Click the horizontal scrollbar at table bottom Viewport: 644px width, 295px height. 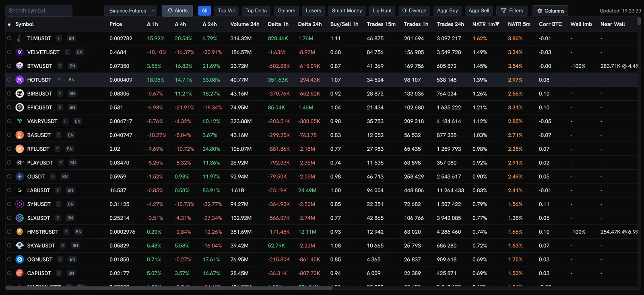point(169,288)
